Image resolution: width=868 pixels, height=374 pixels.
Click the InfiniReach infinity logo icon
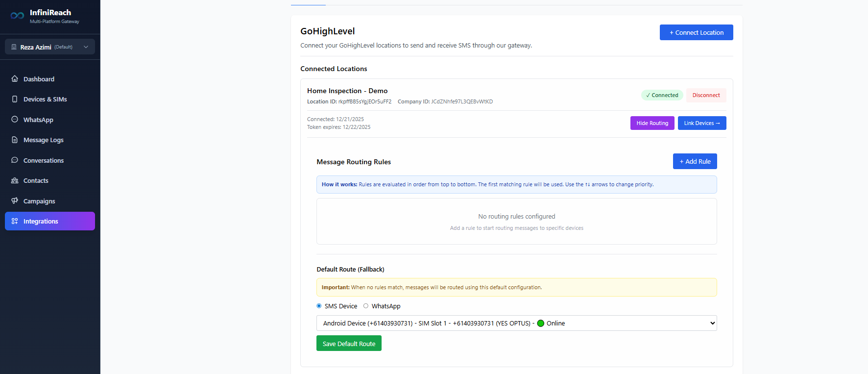(17, 16)
